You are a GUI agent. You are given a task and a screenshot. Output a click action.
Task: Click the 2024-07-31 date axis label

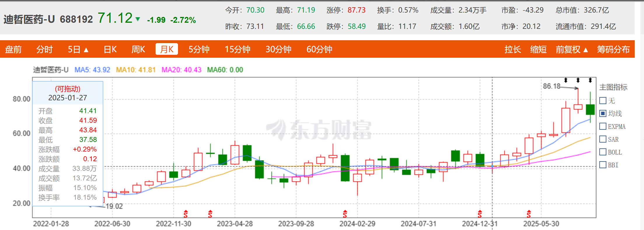418,224
